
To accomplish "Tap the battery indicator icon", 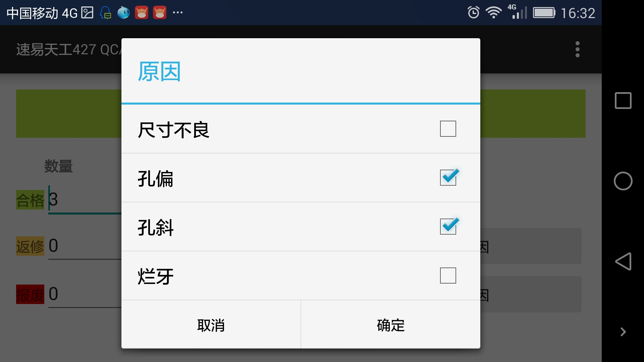I will [544, 13].
